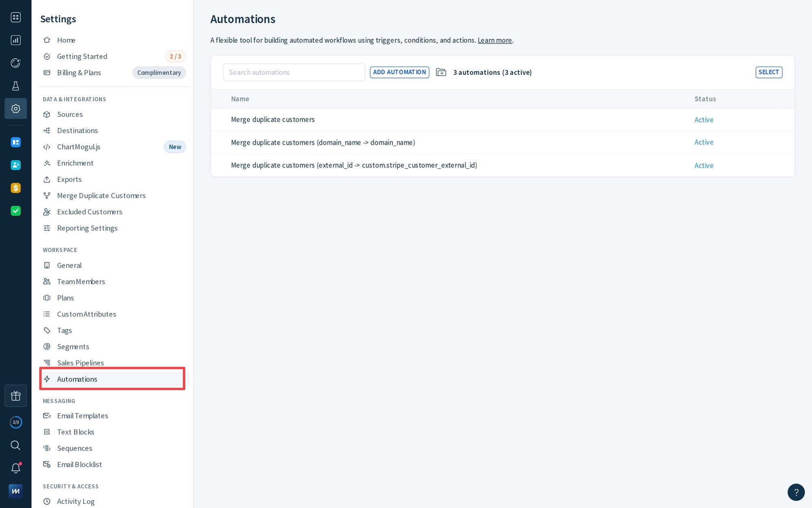Open the settings gear icon in rail
The height and width of the screenshot is (508, 812).
tap(15, 109)
